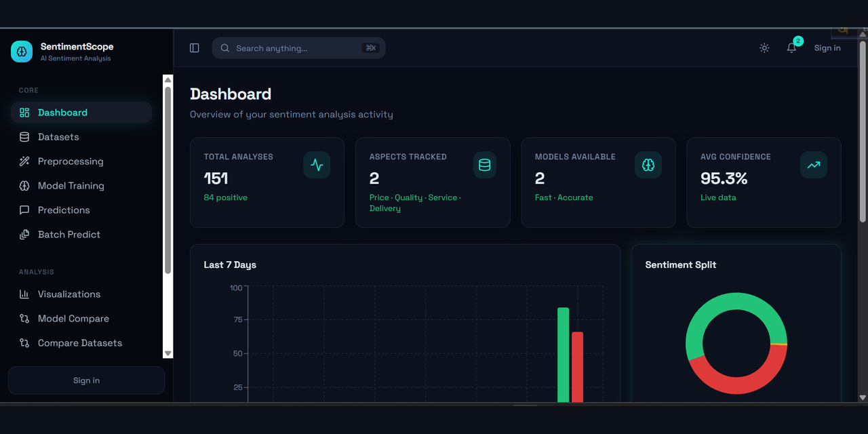Viewport: 868px width, 434px height.
Task: Click the Total Analyses pulse icon
Action: click(317, 165)
